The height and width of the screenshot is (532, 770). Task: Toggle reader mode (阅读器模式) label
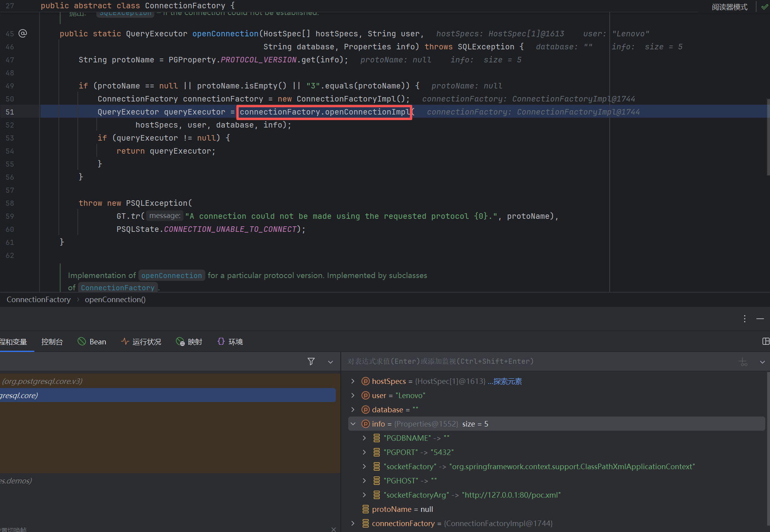click(x=729, y=7)
